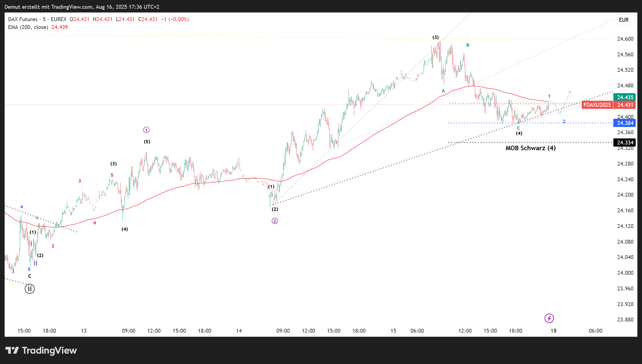Click the green B wave label
Image resolution: width=642 pixels, height=364 pixels.
pos(468,45)
